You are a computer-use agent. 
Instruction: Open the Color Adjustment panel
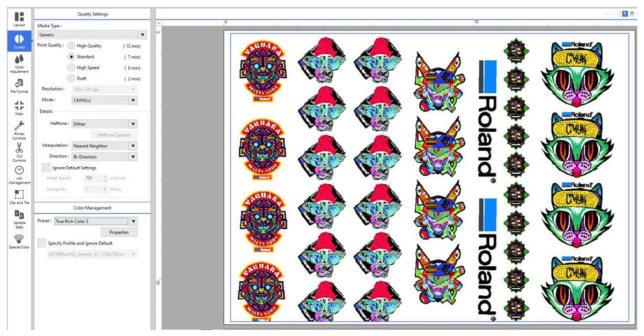point(19,63)
